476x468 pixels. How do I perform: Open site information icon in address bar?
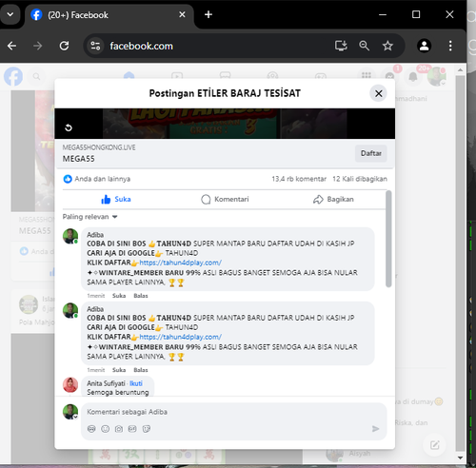(95, 46)
